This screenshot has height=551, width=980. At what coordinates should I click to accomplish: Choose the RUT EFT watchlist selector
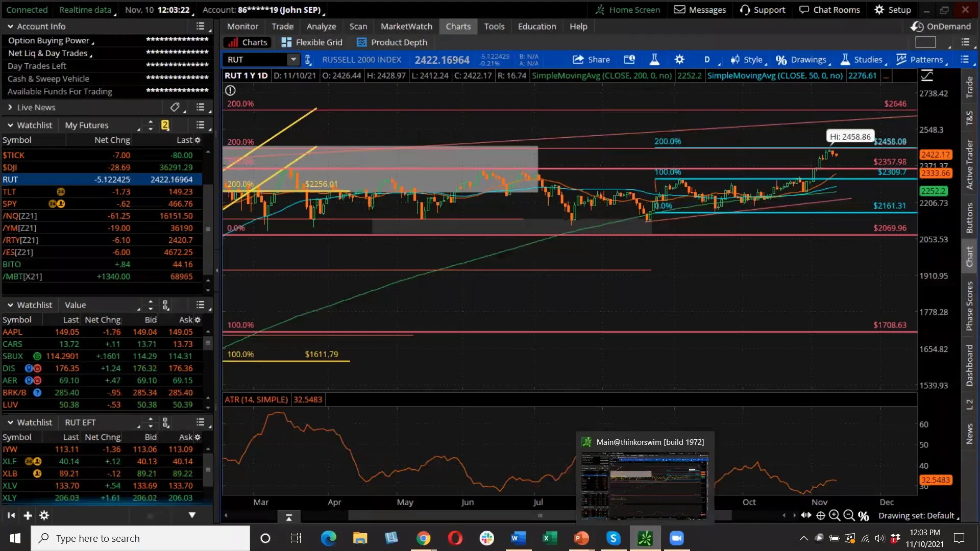pos(102,422)
